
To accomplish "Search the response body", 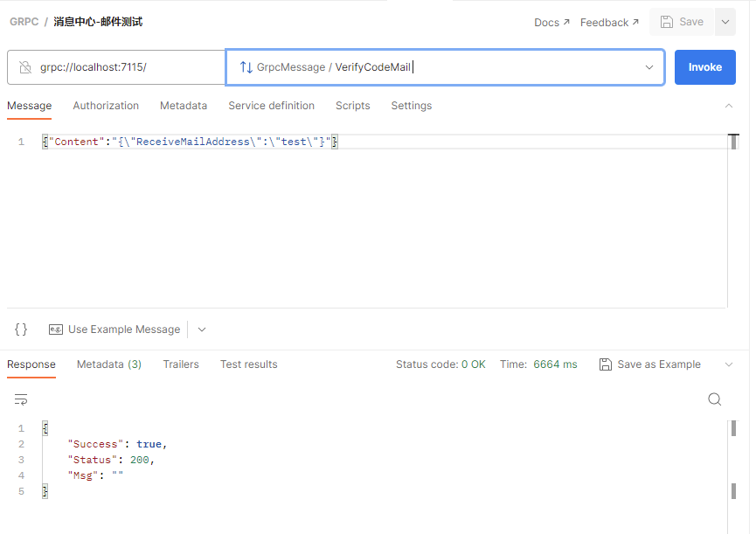I will coord(714,399).
